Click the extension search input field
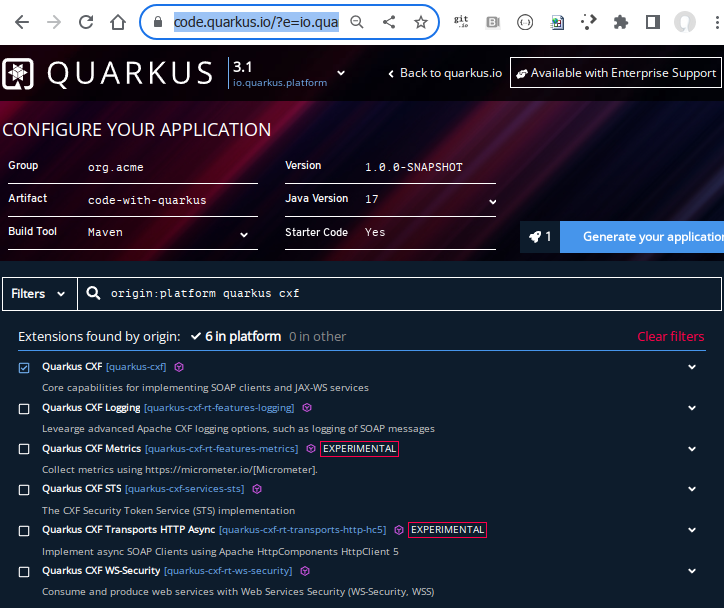Viewport: 724px width, 608px height. pyautogui.click(x=400, y=294)
